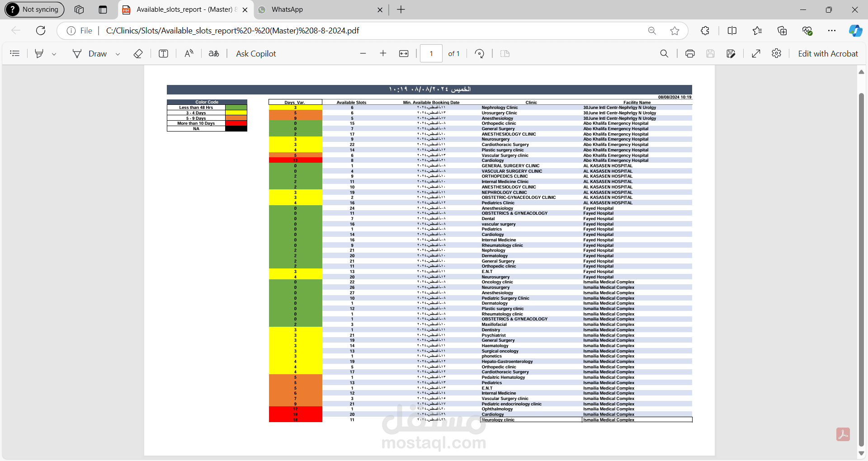Viewport: 868px width, 461px height.
Task: Click the Rotate page icon
Action: coord(480,53)
